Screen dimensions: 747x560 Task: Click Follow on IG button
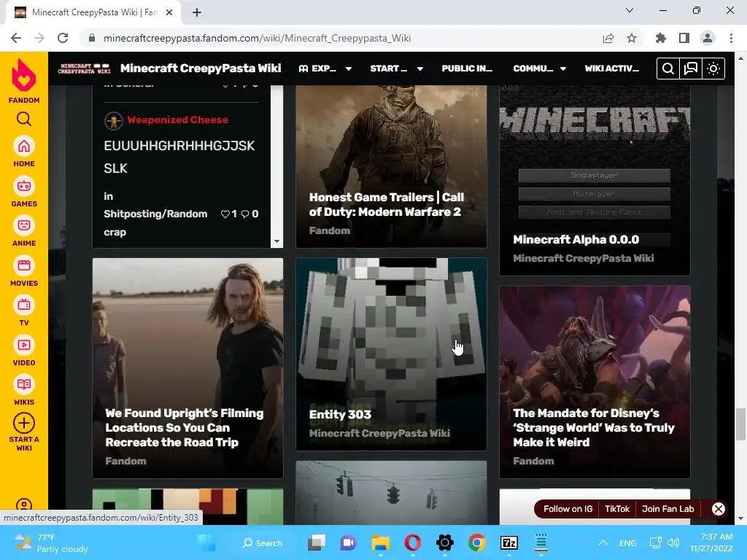click(568, 509)
